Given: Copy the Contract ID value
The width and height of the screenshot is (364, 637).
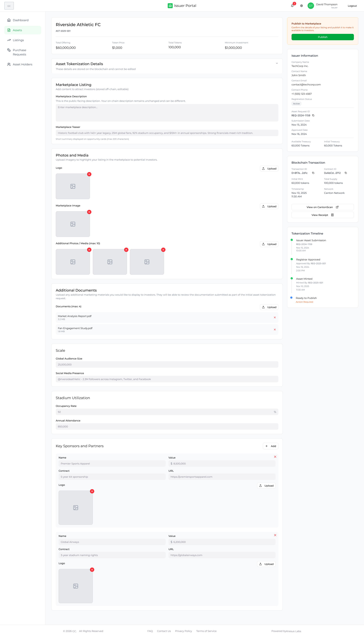Looking at the screenshot, I should pyautogui.click(x=346, y=173).
